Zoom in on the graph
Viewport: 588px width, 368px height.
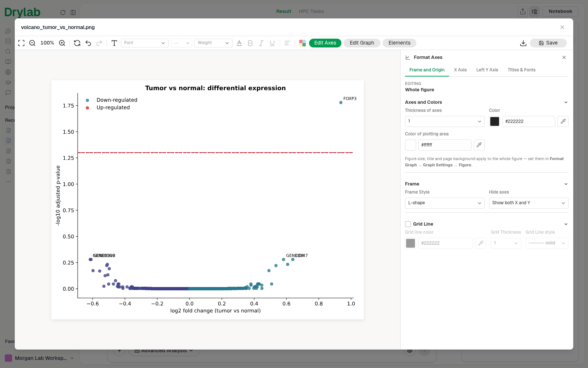click(x=62, y=43)
